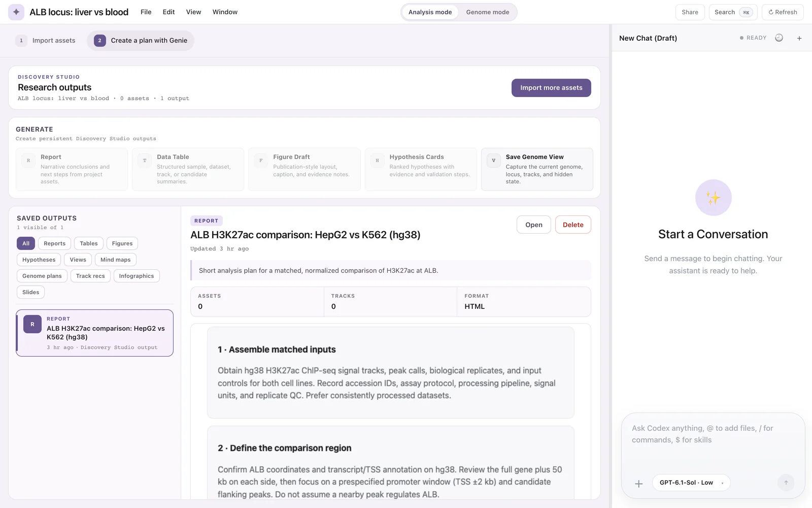Open the Edit menu
The height and width of the screenshot is (508, 812).
point(168,12)
